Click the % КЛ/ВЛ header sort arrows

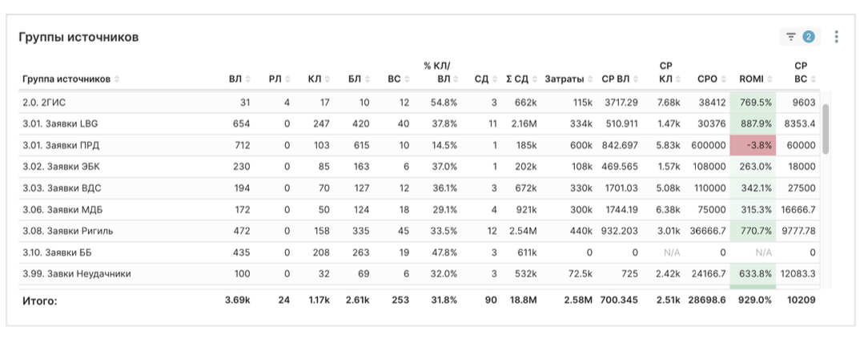[x=456, y=79]
